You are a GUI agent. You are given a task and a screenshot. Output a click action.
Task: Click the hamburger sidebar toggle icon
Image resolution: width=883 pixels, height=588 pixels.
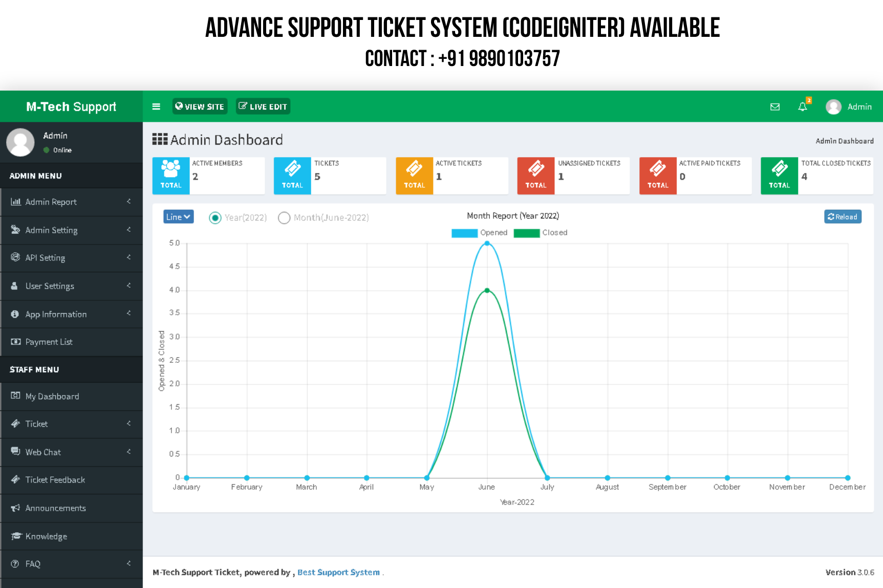156,106
